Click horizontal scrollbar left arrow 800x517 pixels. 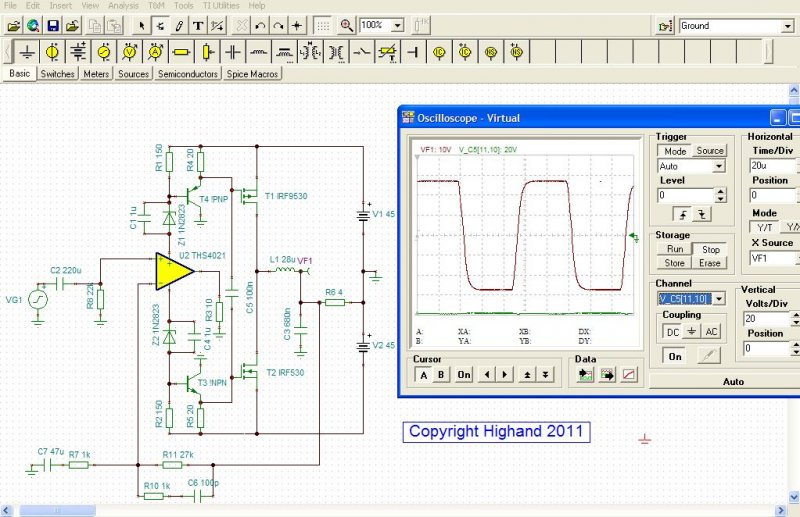point(7,510)
